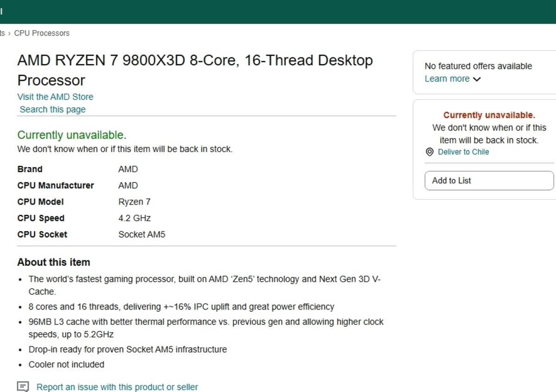
Task: Click the CPU Speed label
Action: pos(41,218)
